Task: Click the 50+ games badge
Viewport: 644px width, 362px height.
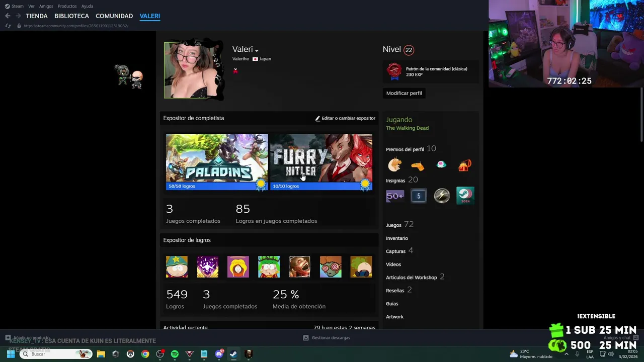Action: pyautogui.click(x=395, y=196)
